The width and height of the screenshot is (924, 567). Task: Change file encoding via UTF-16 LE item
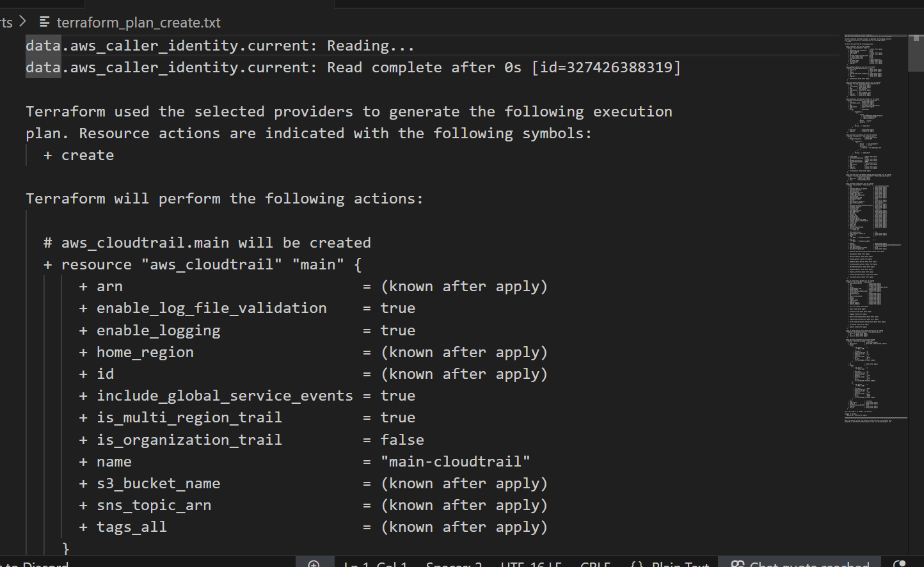[531, 564]
